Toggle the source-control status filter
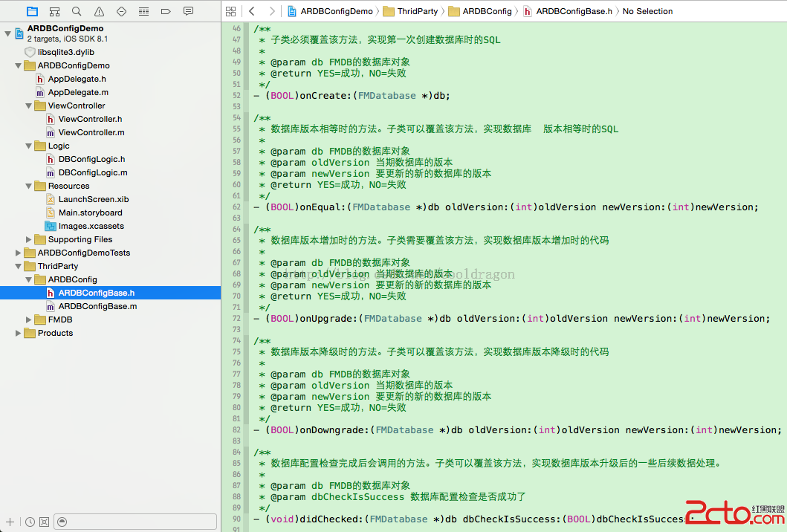This screenshot has height=532, width=787. click(x=44, y=522)
